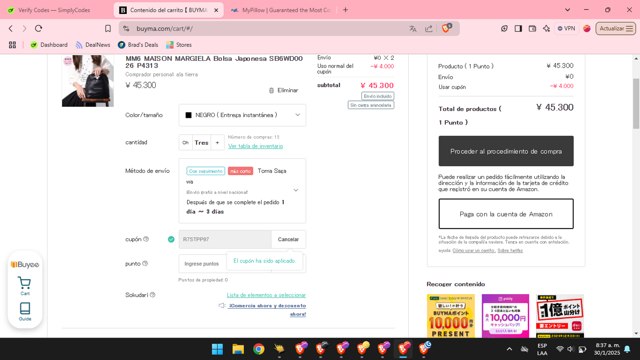Expand the Método de envío shipping dropdown
Viewport: 640px width, 360px height.
click(242, 191)
